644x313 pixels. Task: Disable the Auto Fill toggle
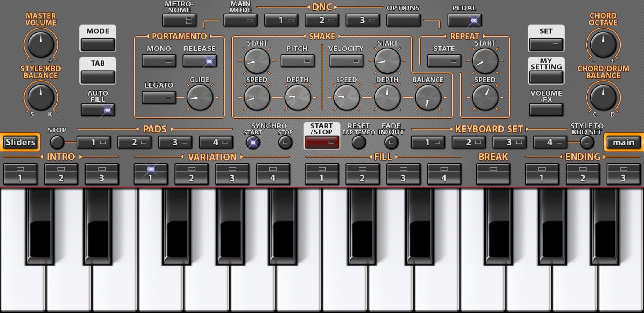point(98,110)
